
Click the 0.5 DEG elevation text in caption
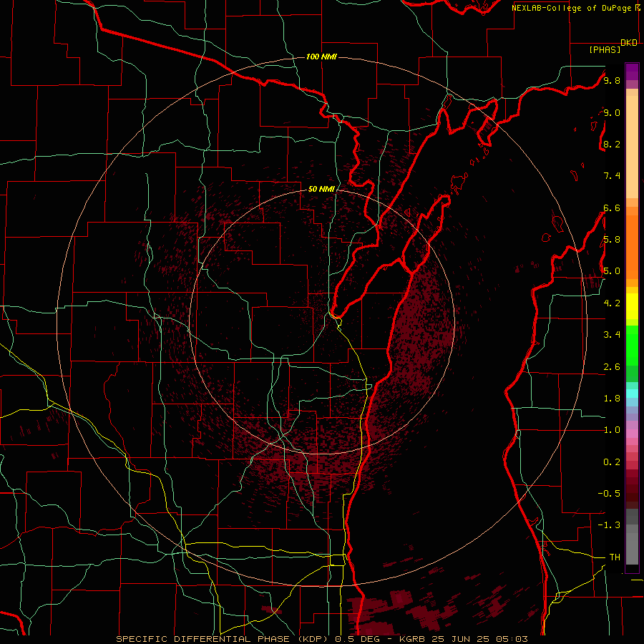click(359, 639)
